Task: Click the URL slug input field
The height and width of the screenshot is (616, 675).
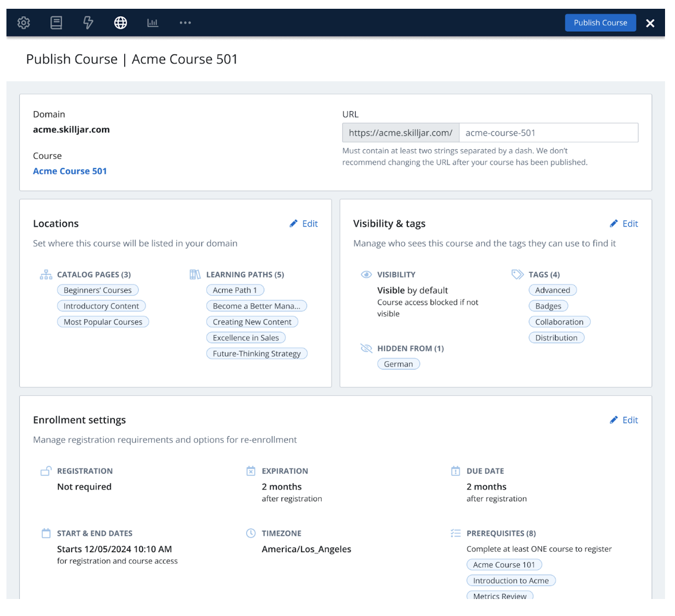Action: pos(548,133)
